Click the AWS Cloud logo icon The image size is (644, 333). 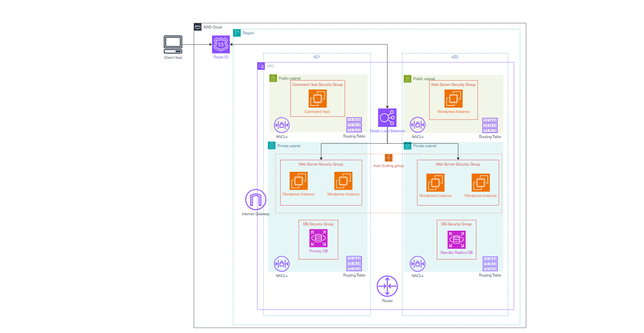pyautogui.click(x=198, y=27)
